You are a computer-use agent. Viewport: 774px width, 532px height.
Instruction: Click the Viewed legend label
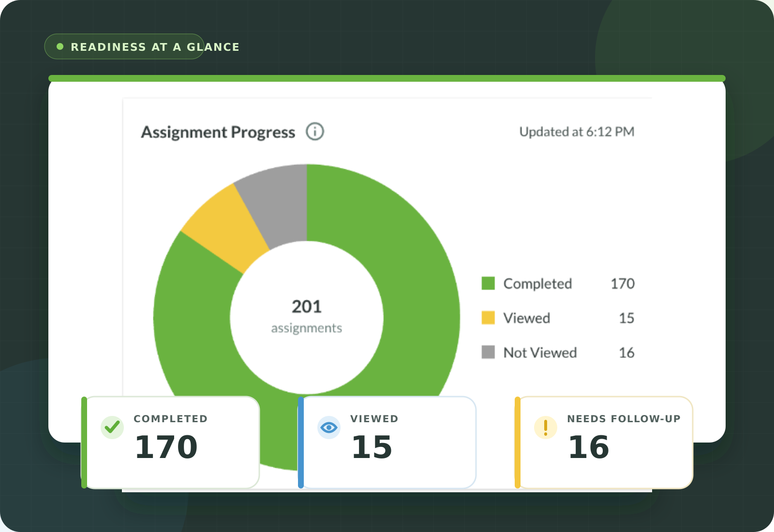tap(527, 318)
